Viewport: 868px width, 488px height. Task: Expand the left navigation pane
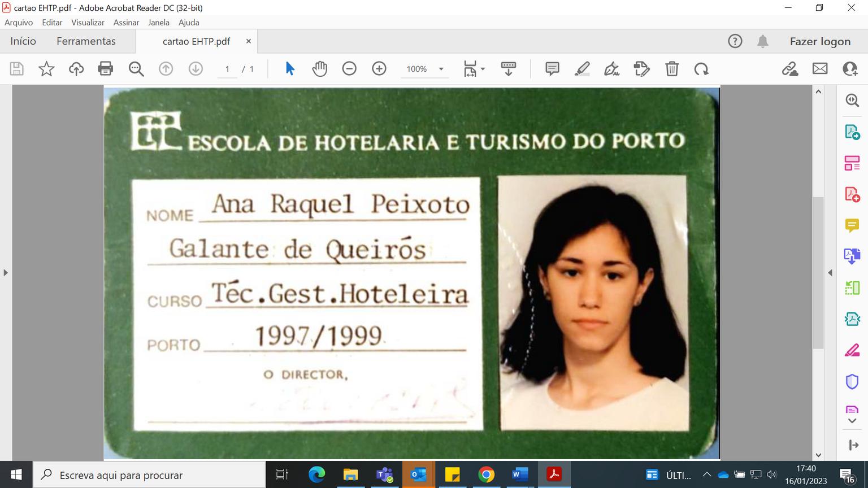pos(6,273)
